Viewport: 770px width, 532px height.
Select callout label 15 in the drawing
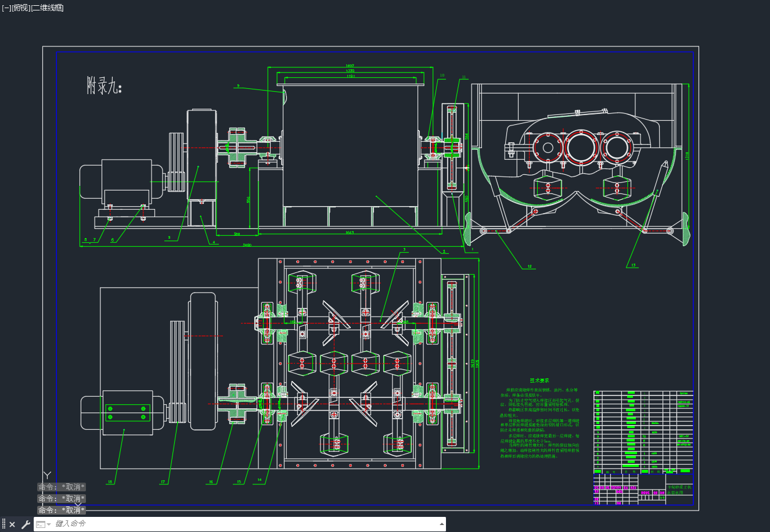coord(239,481)
